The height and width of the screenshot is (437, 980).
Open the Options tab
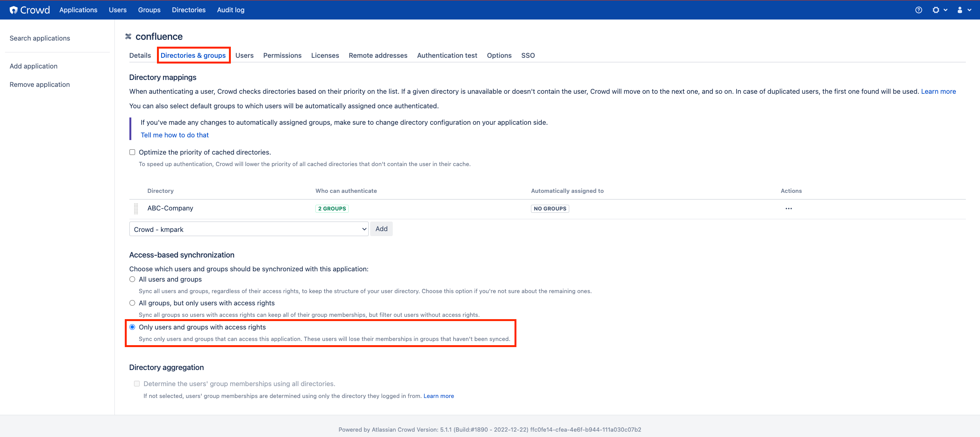click(x=499, y=55)
